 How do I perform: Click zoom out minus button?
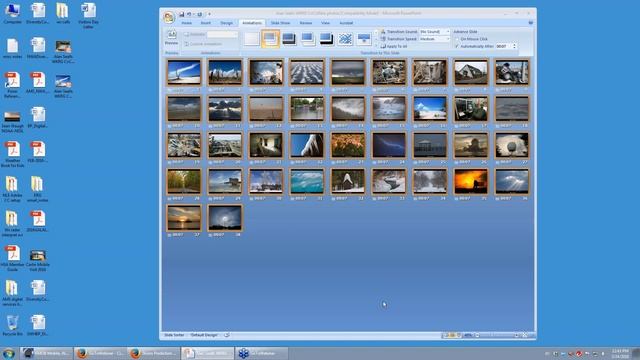click(x=477, y=335)
